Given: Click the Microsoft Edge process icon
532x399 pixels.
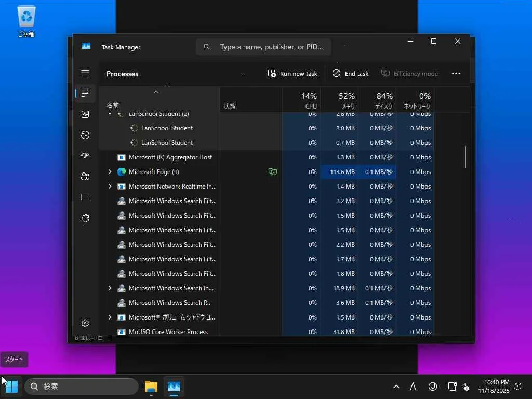Looking at the screenshot, I should (121, 172).
